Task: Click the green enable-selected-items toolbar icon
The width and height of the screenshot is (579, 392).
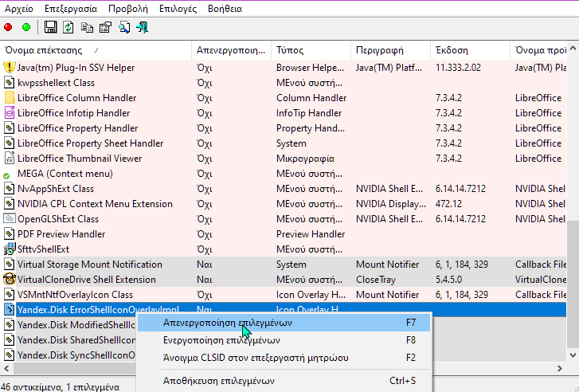Action: coord(26,27)
